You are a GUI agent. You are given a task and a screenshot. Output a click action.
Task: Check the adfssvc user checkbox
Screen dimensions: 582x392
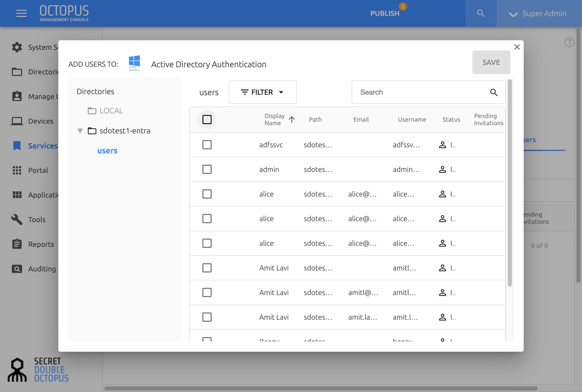click(x=207, y=145)
